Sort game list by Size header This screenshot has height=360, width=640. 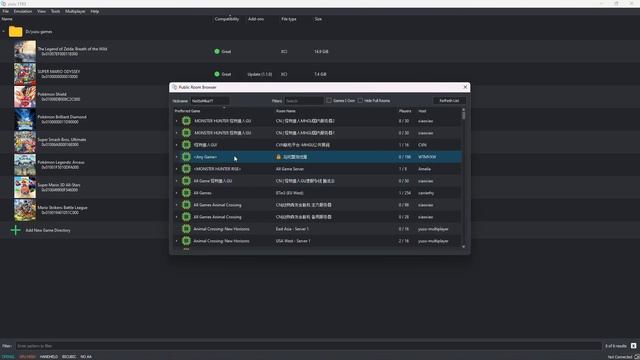tap(318, 19)
